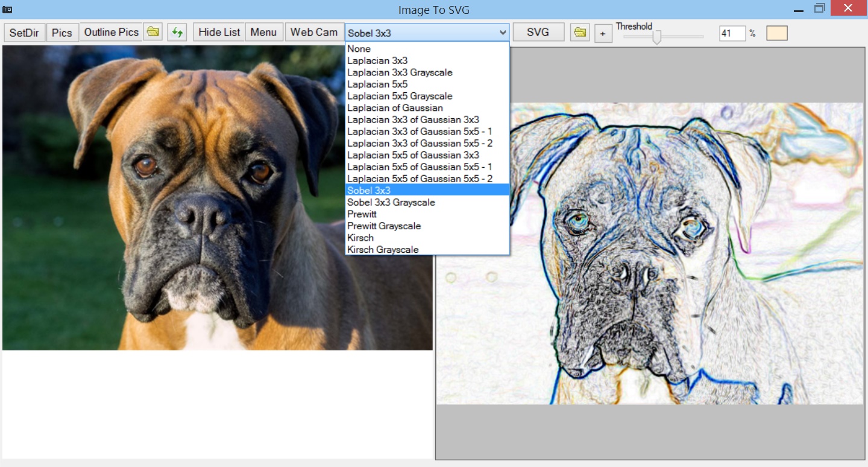Image resolution: width=868 pixels, height=467 pixels.
Task: Click the original boxer dog photo
Action: tap(218, 197)
